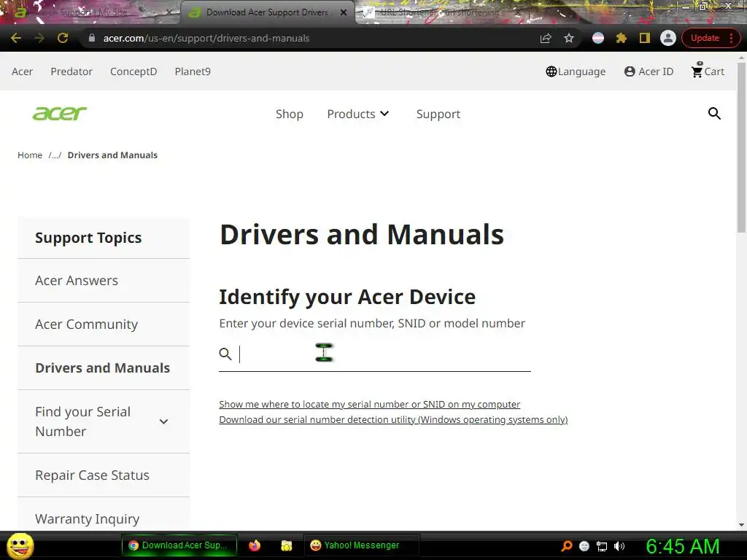Click the striped circle extension icon

pyautogui.click(x=598, y=38)
